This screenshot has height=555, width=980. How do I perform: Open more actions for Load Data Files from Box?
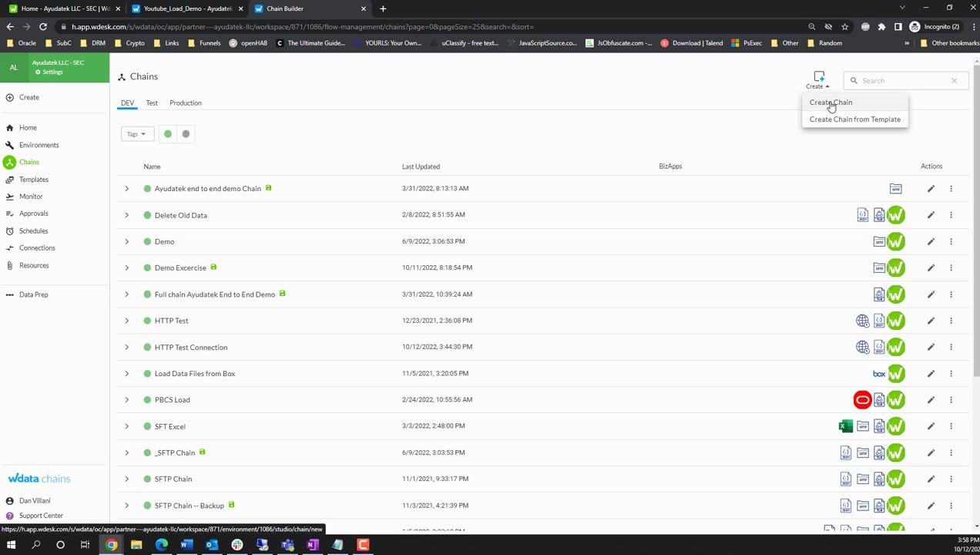coord(951,374)
